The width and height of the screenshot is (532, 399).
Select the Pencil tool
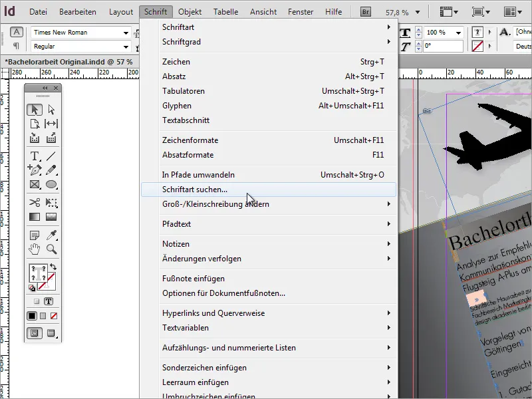click(51, 170)
